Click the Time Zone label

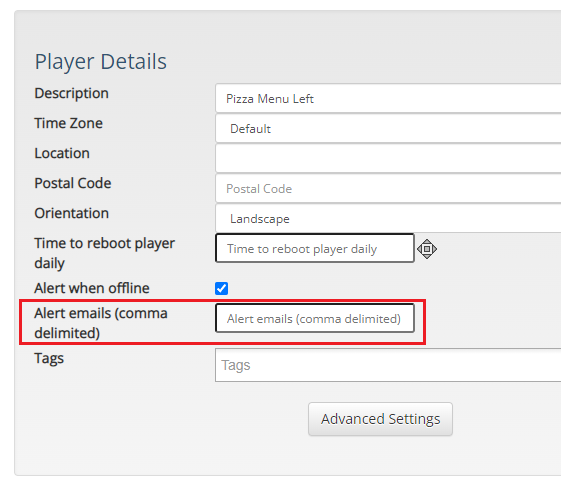(x=69, y=123)
